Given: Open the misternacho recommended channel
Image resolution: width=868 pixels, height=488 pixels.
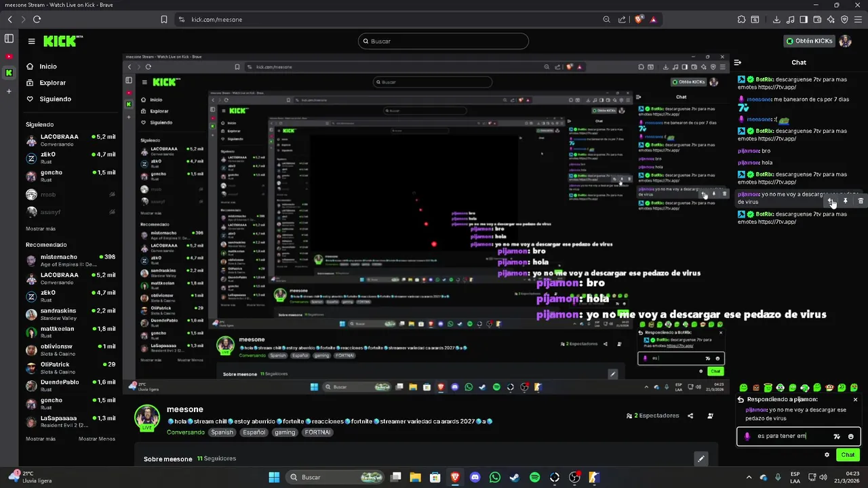Looking at the screenshot, I should coord(71,260).
